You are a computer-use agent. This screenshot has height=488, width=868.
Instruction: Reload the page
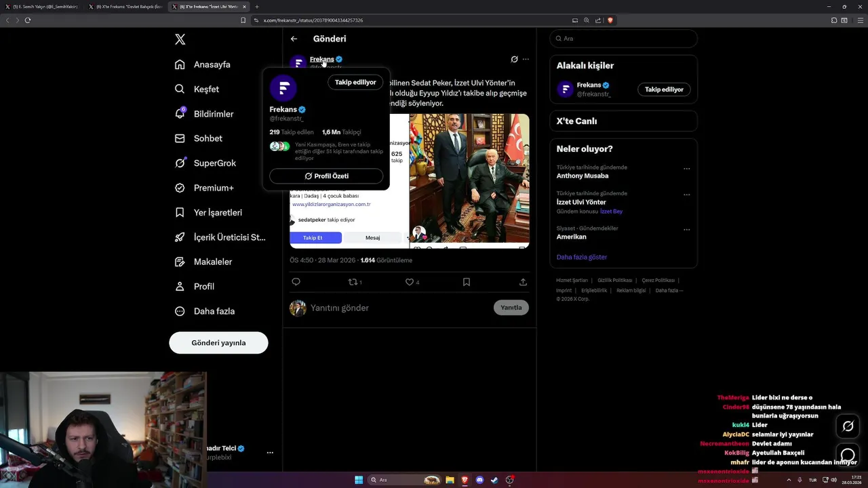pyautogui.click(x=28, y=20)
